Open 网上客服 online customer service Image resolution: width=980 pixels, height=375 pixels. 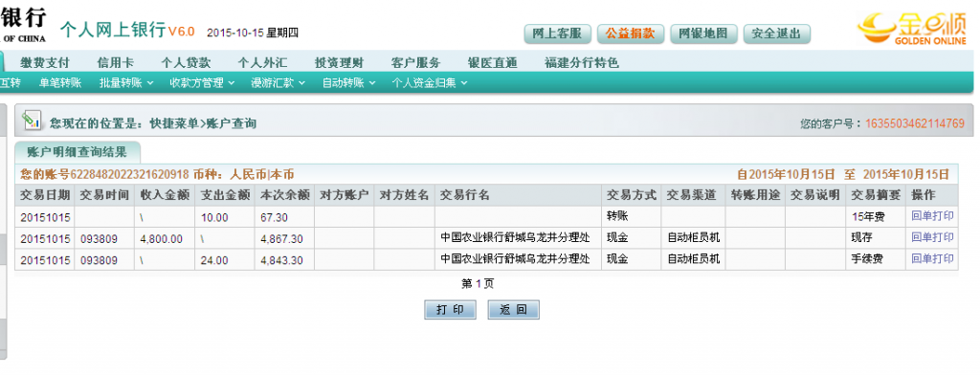pyautogui.click(x=558, y=33)
